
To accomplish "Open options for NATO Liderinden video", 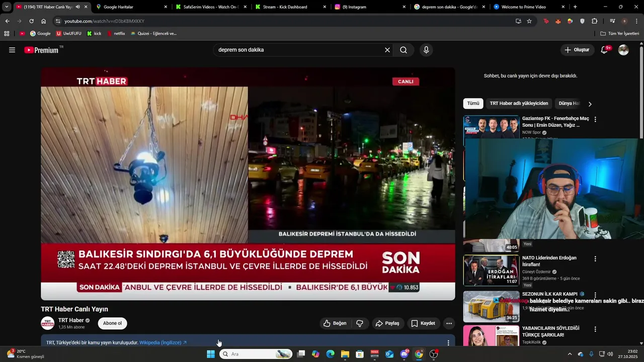I will click(x=595, y=259).
